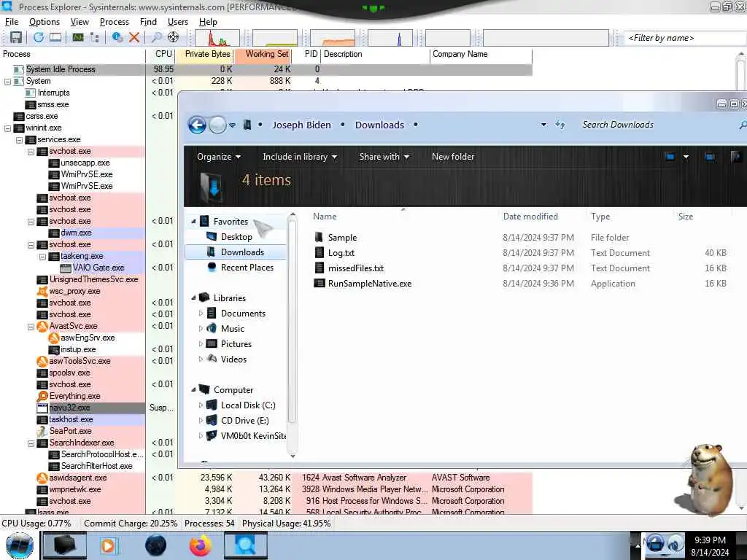
Task: Open the Help menu
Action: click(x=208, y=22)
